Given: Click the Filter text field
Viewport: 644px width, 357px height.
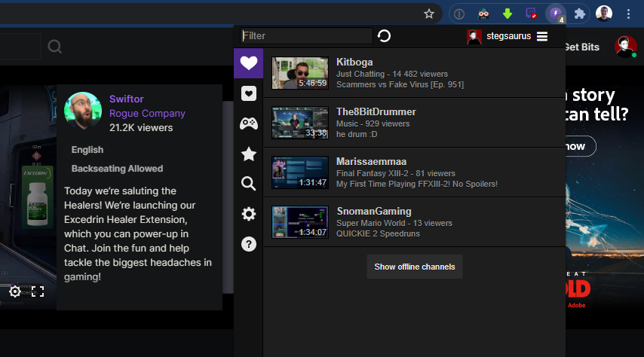Looking at the screenshot, I should 306,36.
